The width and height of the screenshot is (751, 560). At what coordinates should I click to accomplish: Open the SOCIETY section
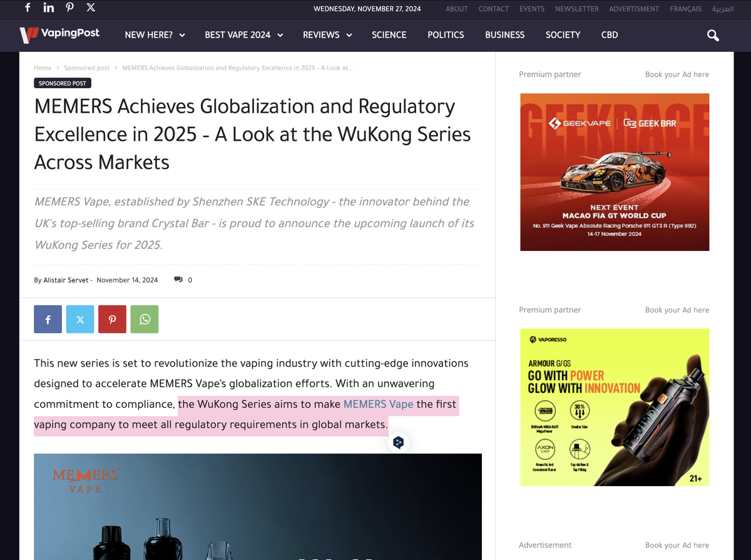[x=563, y=35]
